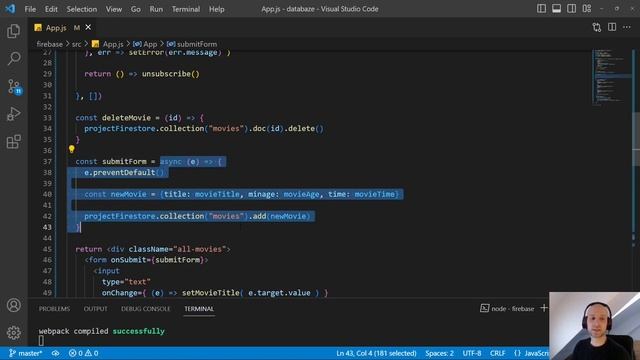Click the deleteMovie function name
The image size is (640, 360).
126,118
